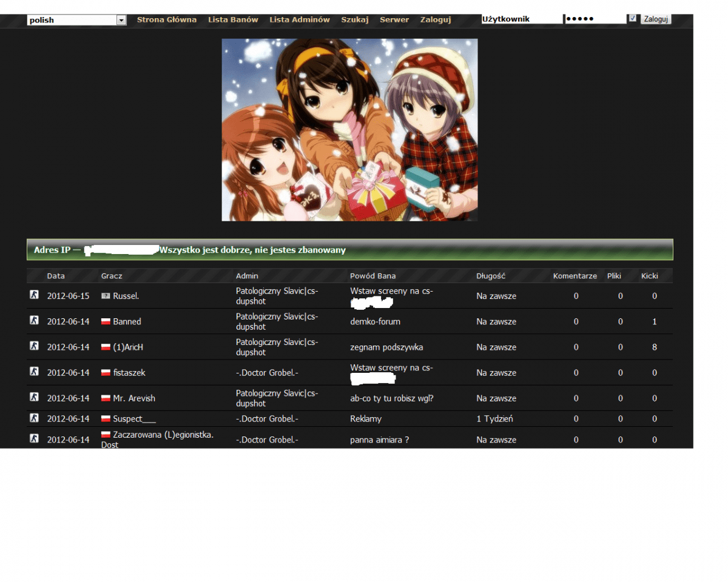Open the Serwer page
Viewport: 728px width, 582px height.
click(394, 19)
